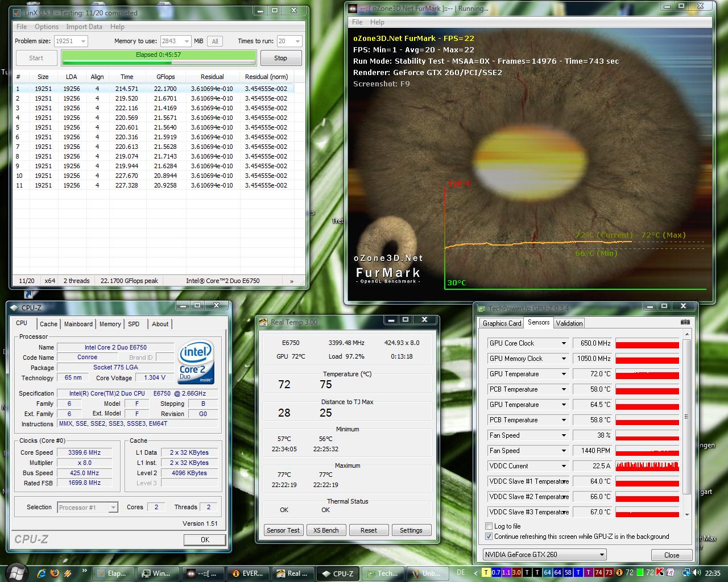Click the GFlops column header in LinX
The height and width of the screenshot is (582, 728).
(166, 77)
